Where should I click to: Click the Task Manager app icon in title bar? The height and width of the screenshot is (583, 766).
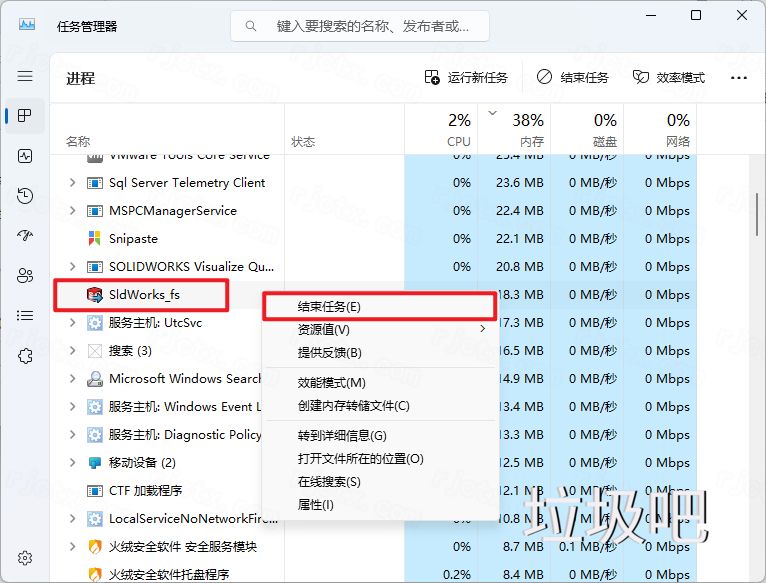pos(27,24)
